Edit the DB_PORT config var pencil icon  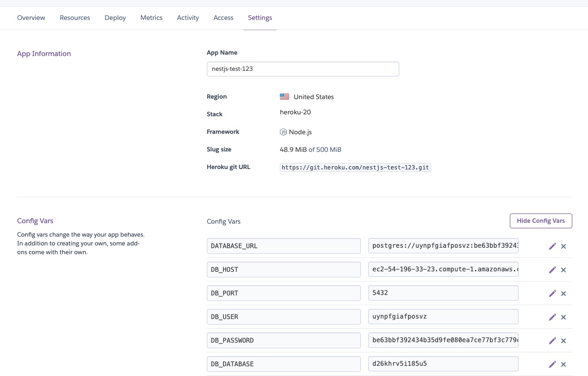(552, 294)
